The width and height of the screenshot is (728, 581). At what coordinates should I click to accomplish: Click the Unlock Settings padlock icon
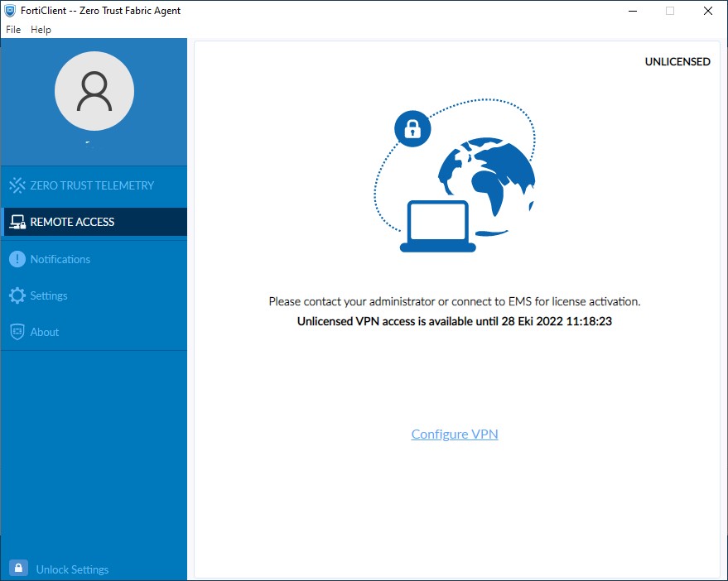[18, 568]
